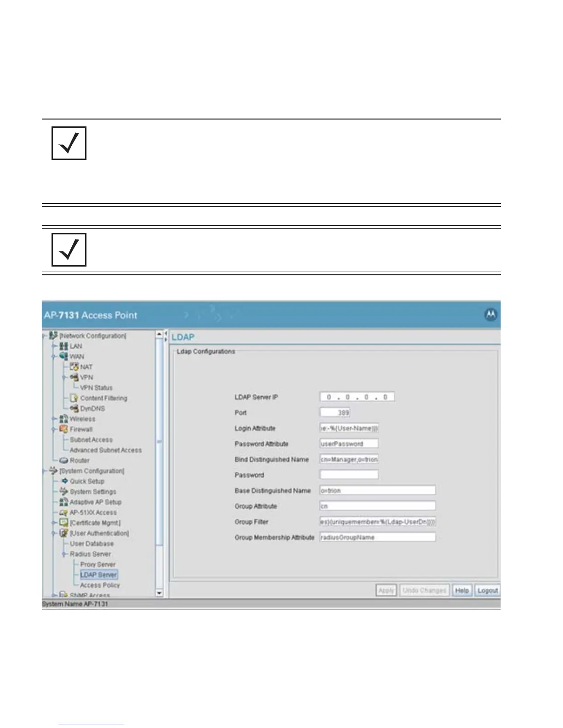The height and width of the screenshot is (728, 563).
Task: Toggle the Radius Server node handle
Action: 65,554
